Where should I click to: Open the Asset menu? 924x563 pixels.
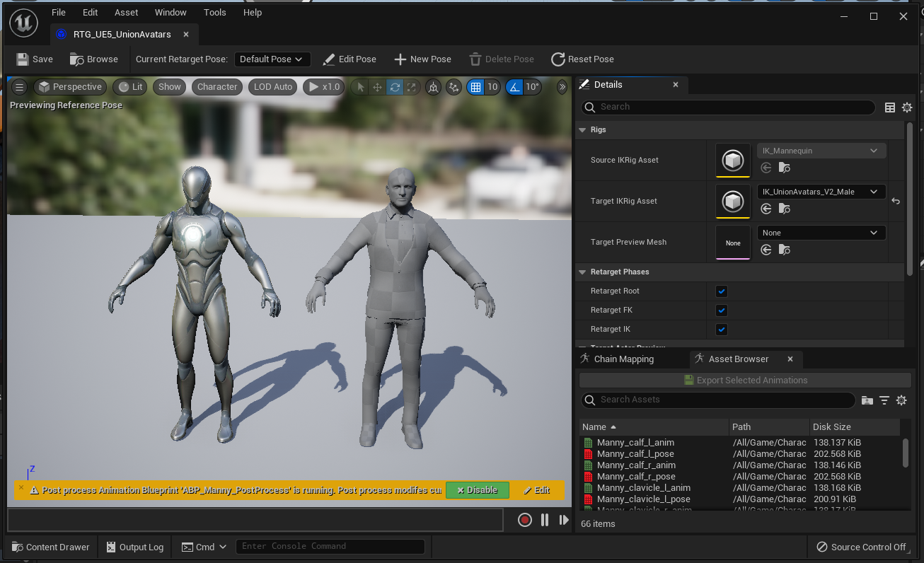[x=127, y=12]
